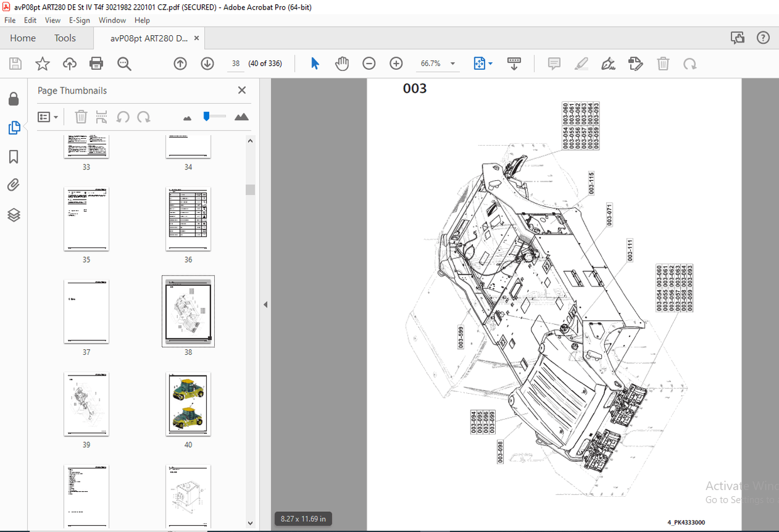
Task: Open the Attachments paperclip panel
Action: click(x=14, y=185)
